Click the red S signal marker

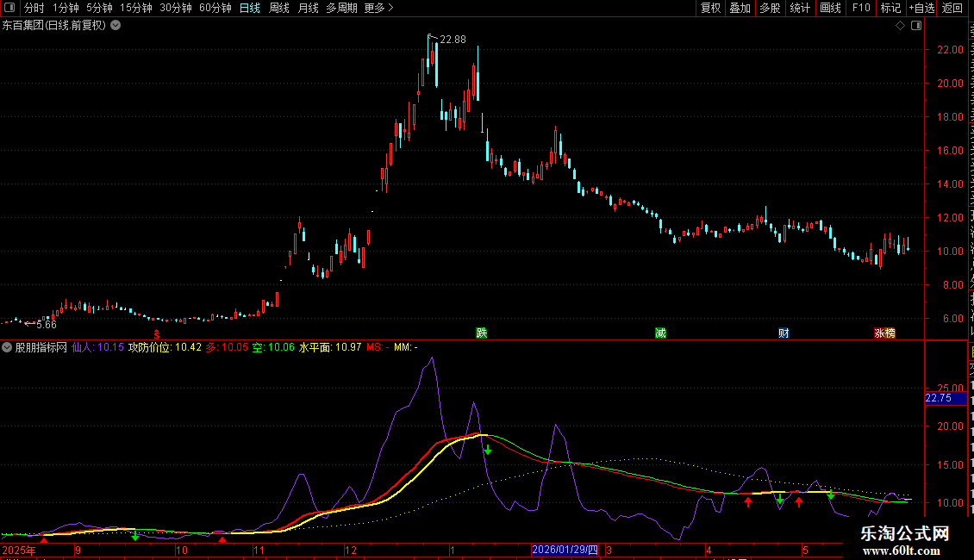tap(157, 334)
